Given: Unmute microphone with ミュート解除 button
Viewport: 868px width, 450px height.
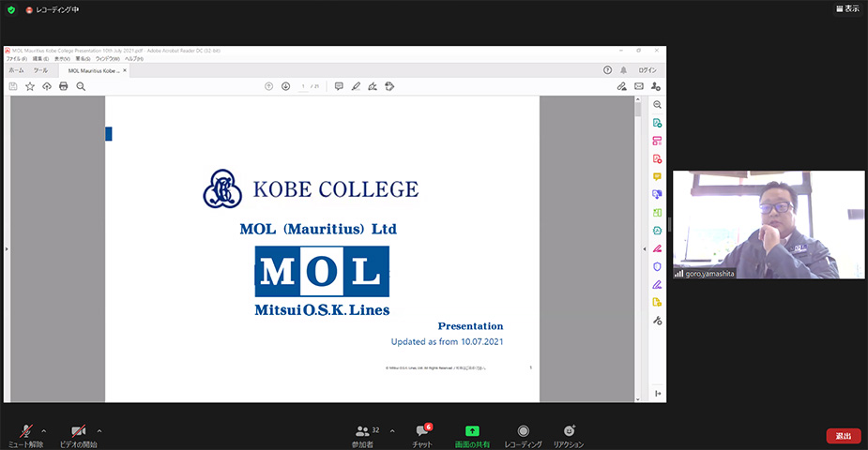Looking at the screenshot, I should 25,436.
